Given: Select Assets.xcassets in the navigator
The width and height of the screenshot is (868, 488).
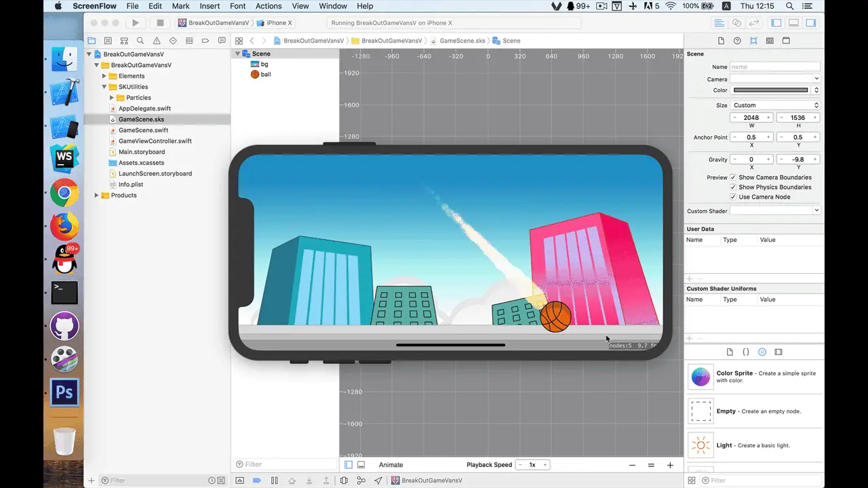Looking at the screenshot, I should pyautogui.click(x=141, y=163).
